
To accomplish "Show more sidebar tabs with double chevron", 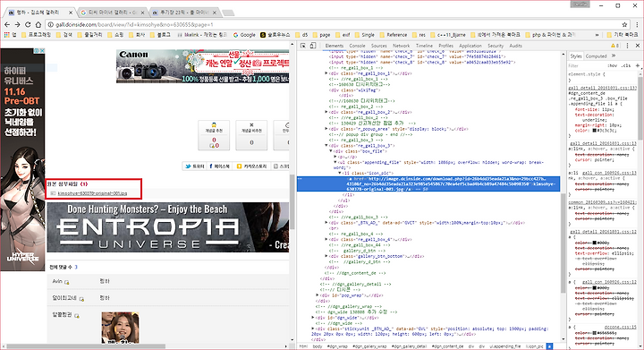I will (614, 55).
